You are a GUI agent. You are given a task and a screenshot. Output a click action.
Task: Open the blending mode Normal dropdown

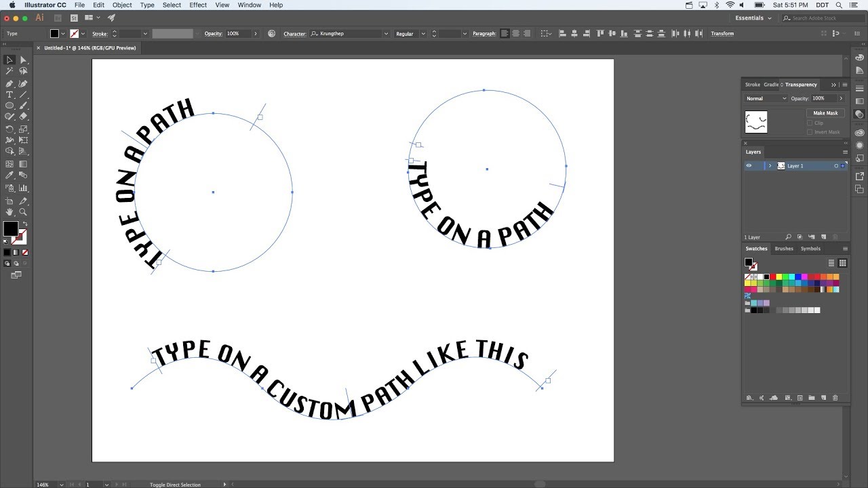click(x=766, y=98)
